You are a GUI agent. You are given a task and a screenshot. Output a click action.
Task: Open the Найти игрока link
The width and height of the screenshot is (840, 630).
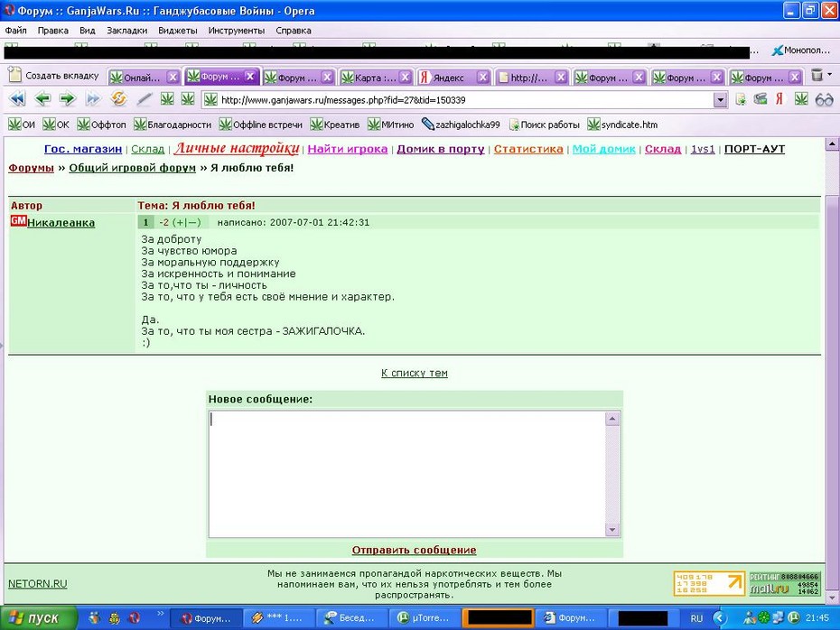(347, 149)
